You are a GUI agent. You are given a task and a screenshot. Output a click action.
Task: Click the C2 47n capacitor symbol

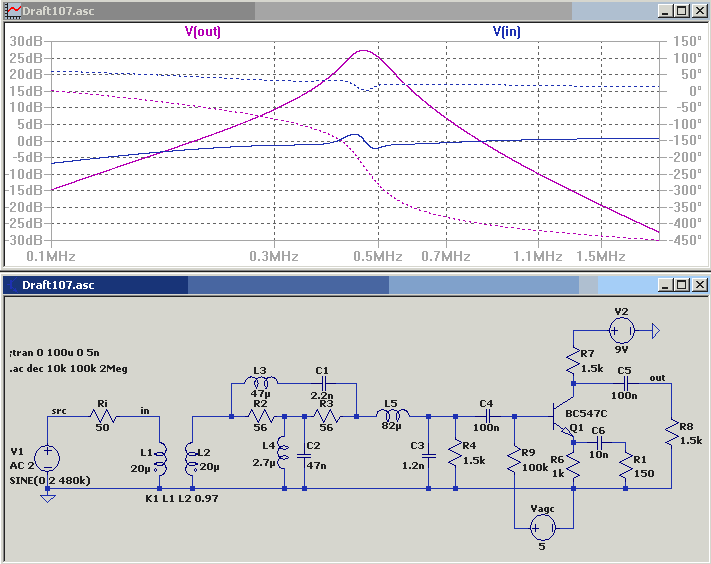click(x=304, y=456)
